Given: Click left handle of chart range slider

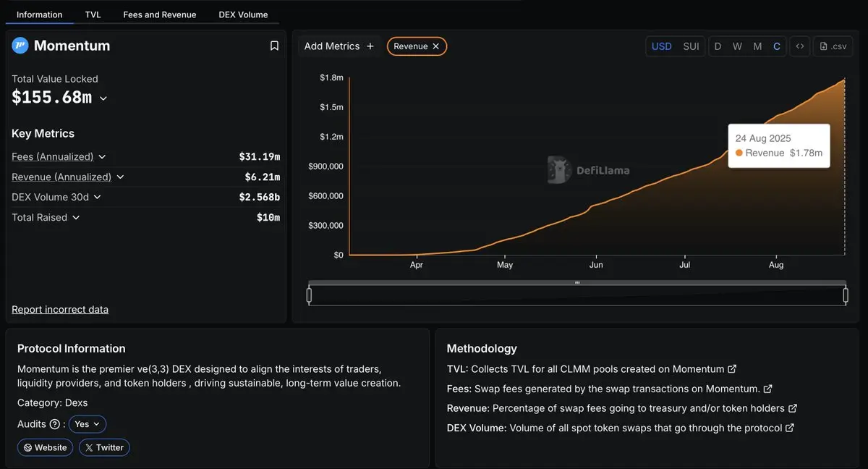Looking at the screenshot, I should click(x=309, y=295).
